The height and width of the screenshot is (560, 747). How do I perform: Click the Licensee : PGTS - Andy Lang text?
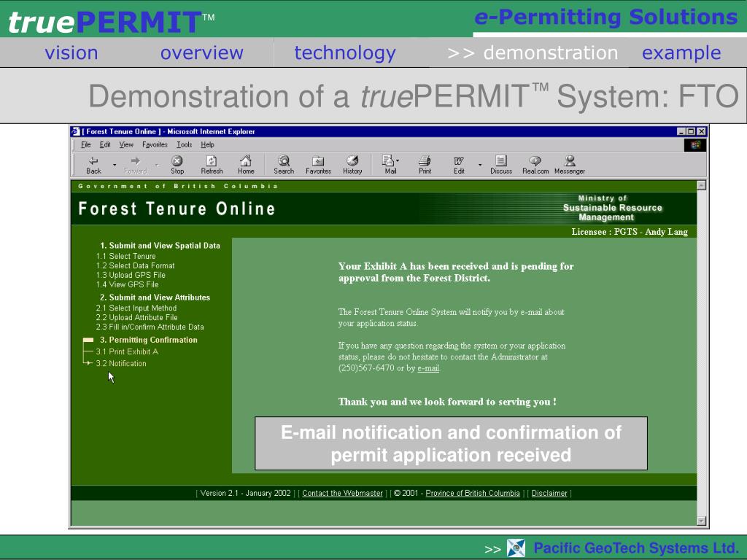pyautogui.click(x=630, y=232)
